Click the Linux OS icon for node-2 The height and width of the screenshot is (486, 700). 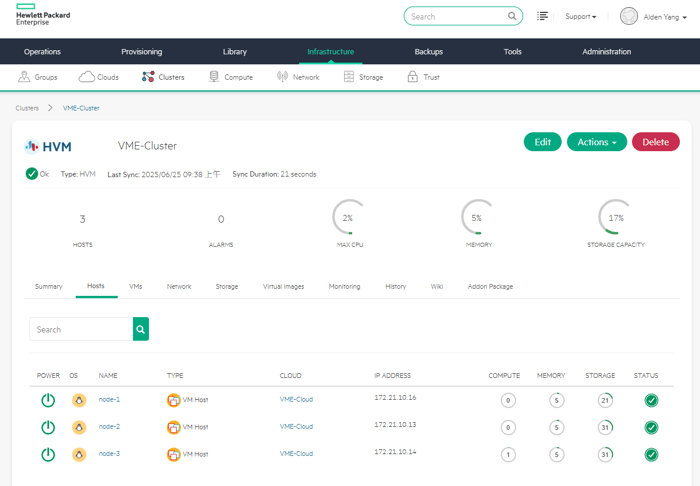pyautogui.click(x=79, y=427)
